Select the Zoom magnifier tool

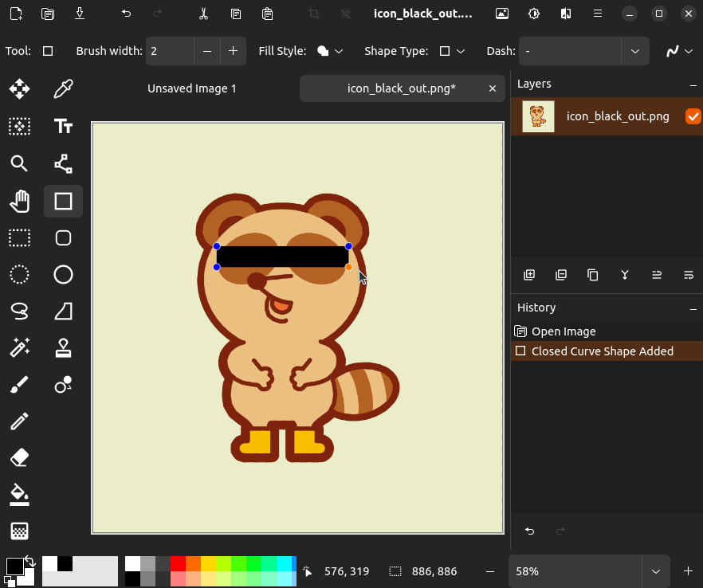tap(19, 163)
